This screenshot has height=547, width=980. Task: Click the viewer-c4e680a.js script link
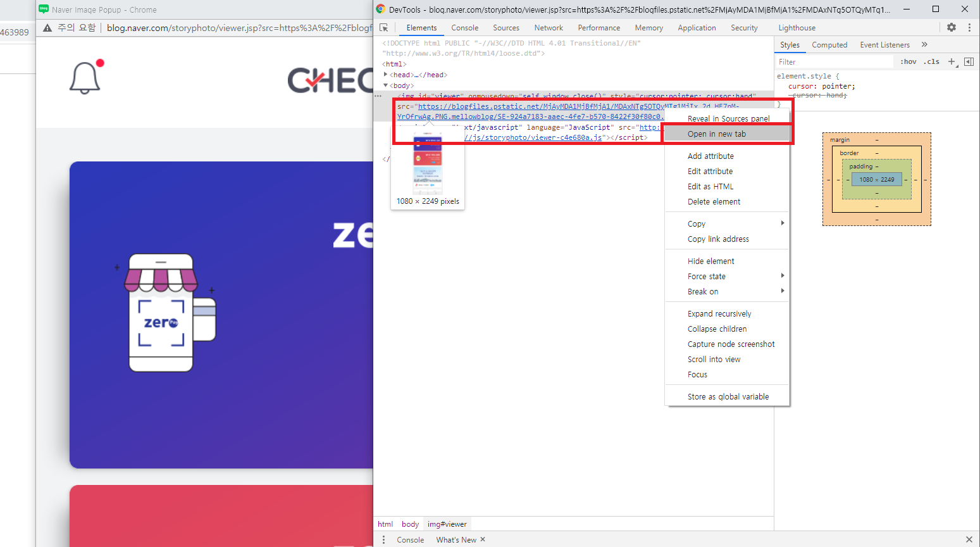[x=533, y=137]
